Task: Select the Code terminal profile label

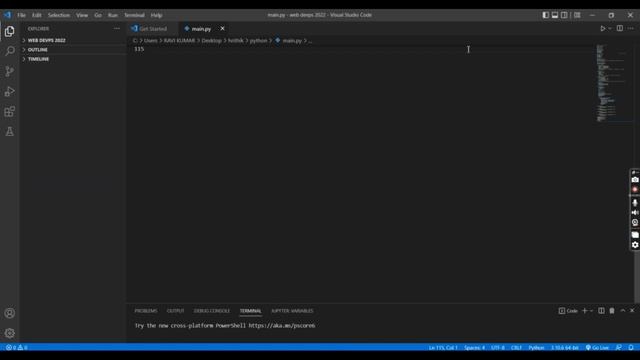Action: [568, 311]
